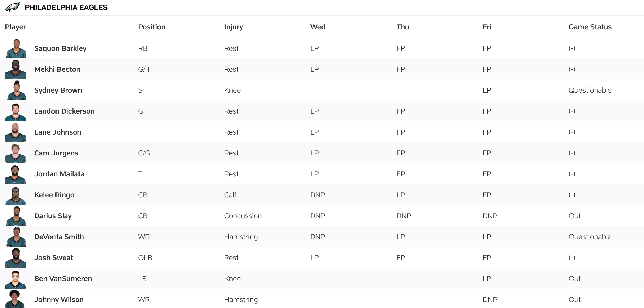Screen dimensions: 644x308
Task: Click Kelee Ringo's player photo
Action: 16,195
